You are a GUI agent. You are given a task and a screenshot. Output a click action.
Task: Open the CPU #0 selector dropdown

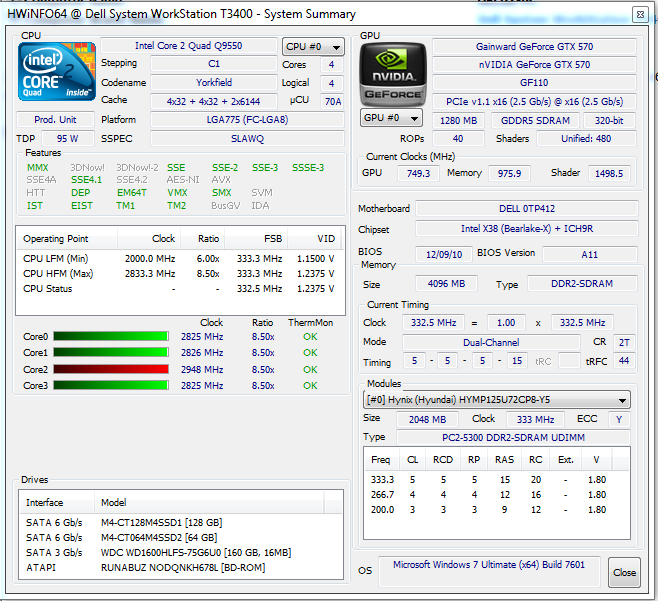[313, 47]
